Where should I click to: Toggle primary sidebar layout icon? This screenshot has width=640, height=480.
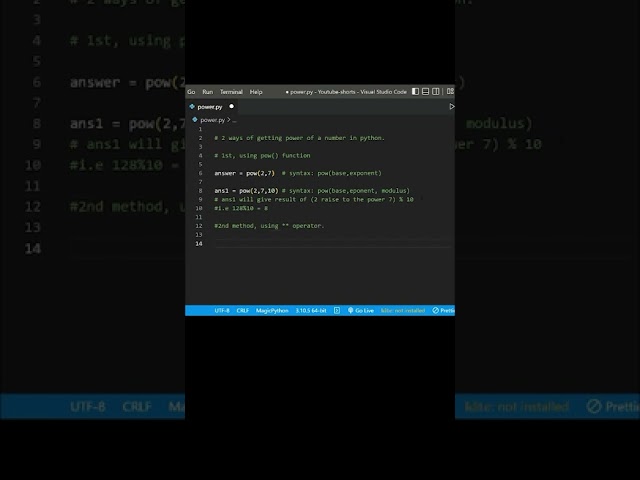pos(415,91)
